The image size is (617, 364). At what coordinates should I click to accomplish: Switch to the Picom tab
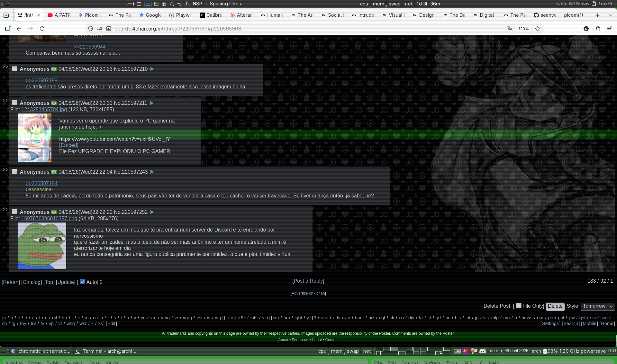(x=90, y=15)
